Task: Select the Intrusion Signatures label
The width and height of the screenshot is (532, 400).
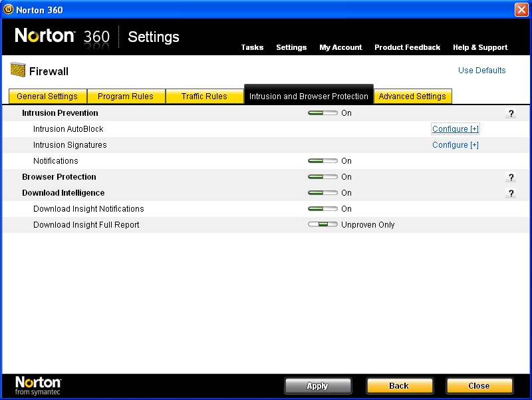Action: tap(70, 145)
